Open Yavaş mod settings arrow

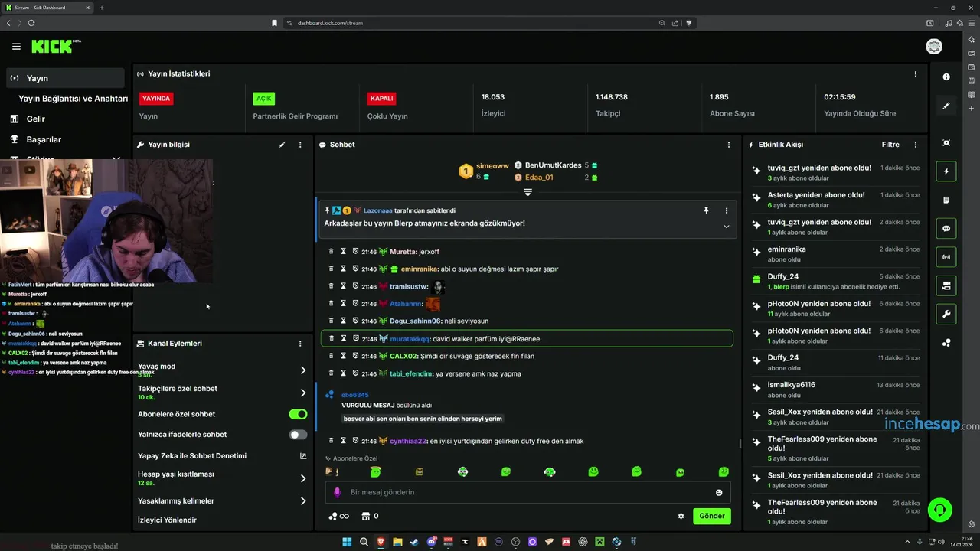pyautogui.click(x=303, y=370)
